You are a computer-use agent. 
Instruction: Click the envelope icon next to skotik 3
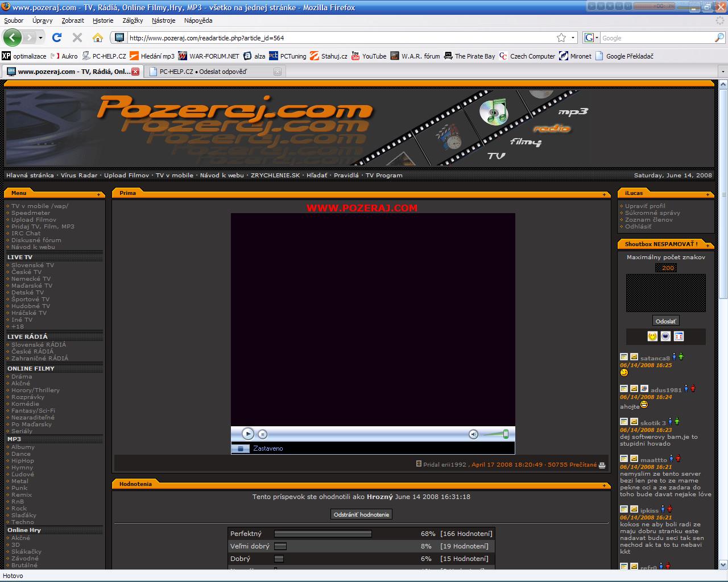(x=634, y=422)
